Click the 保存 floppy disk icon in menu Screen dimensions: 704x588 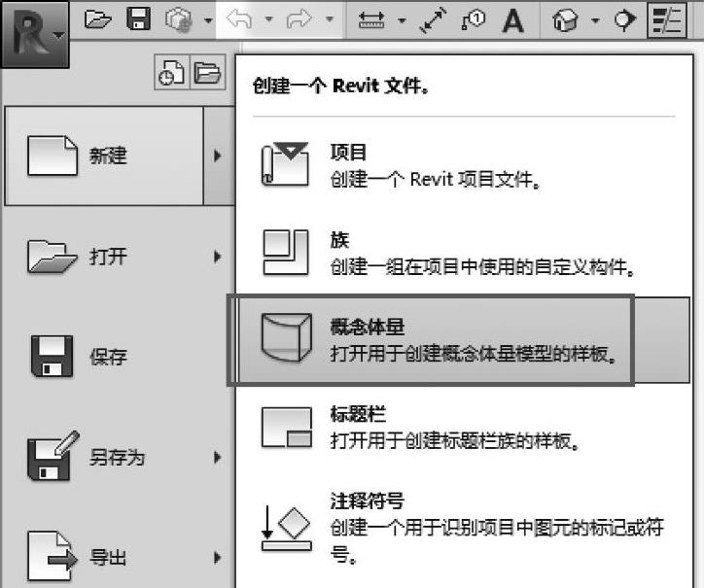pos(53,357)
